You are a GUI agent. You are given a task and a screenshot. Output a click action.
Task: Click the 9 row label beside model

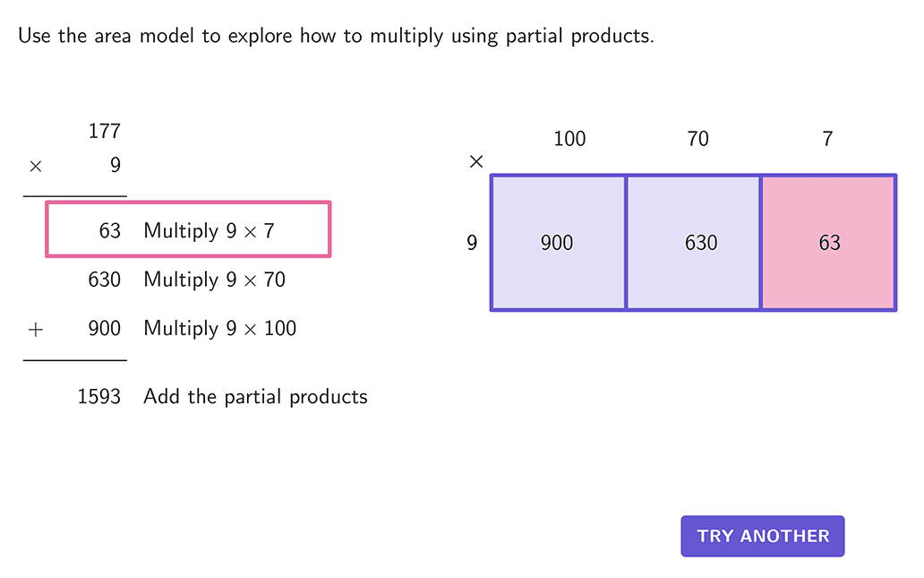pos(472,243)
